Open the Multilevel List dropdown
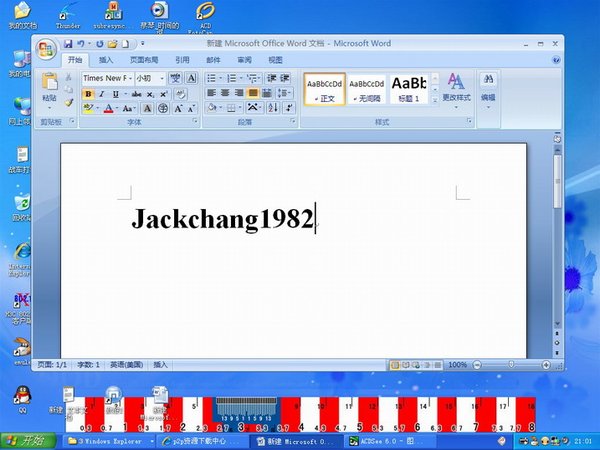600x450 pixels. coord(254,78)
